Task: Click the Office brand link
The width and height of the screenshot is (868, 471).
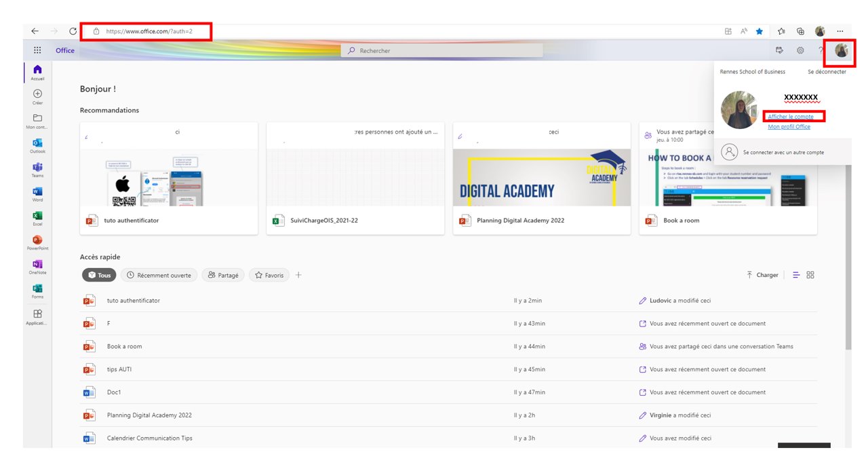Action: tap(65, 50)
